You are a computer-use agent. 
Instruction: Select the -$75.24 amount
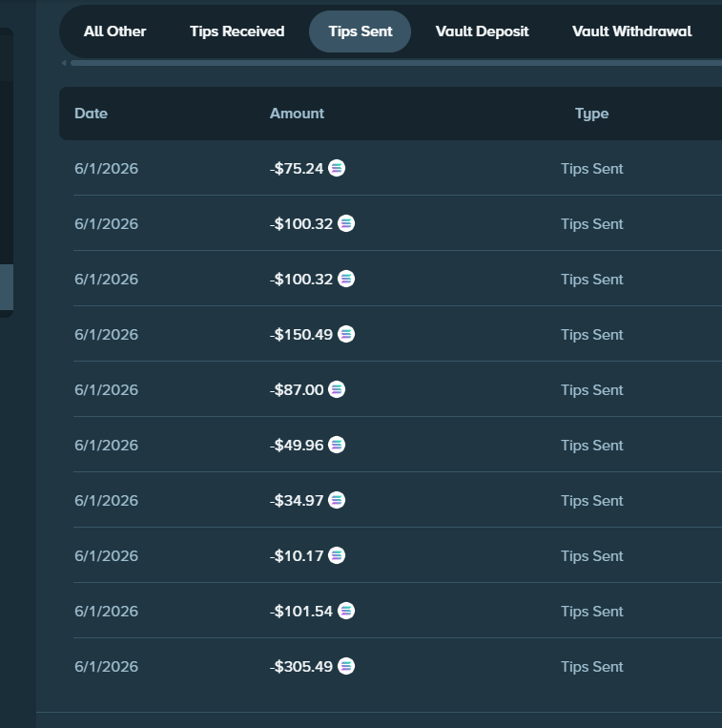pos(297,169)
